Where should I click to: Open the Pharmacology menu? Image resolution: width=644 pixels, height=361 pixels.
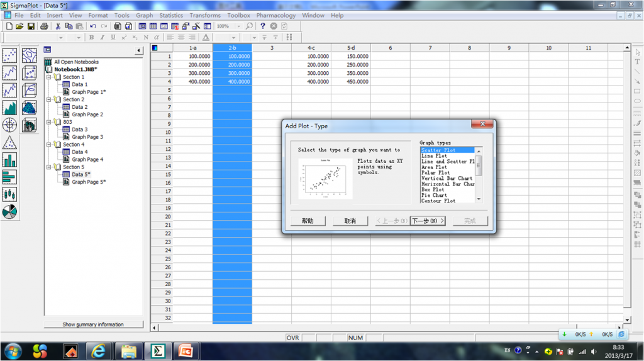tap(276, 15)
